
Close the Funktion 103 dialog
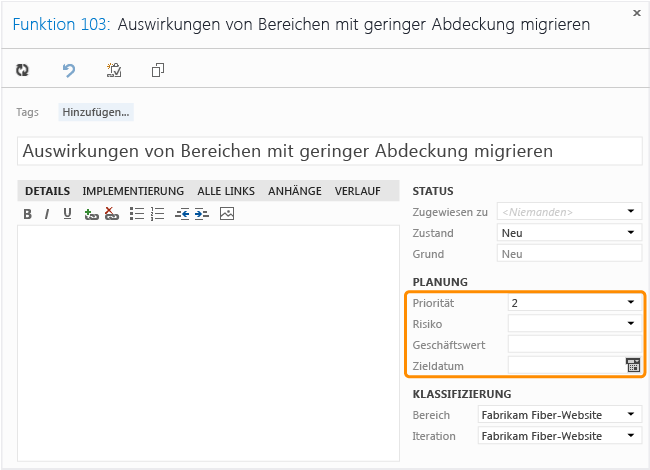637,13
